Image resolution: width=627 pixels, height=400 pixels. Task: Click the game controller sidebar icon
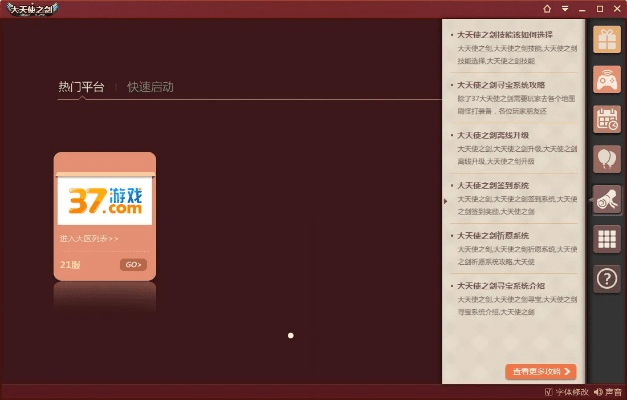tap(607, 79)
